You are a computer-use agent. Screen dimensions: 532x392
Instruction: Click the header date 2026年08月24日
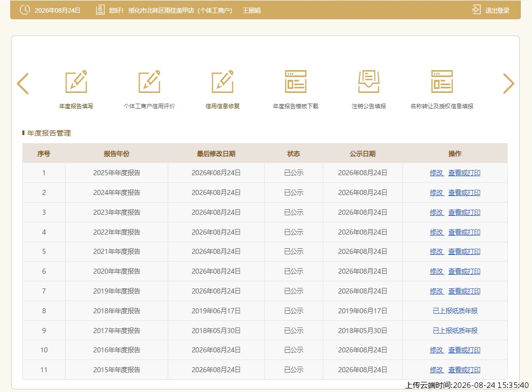pyautogui.click(x=57, y=11)
